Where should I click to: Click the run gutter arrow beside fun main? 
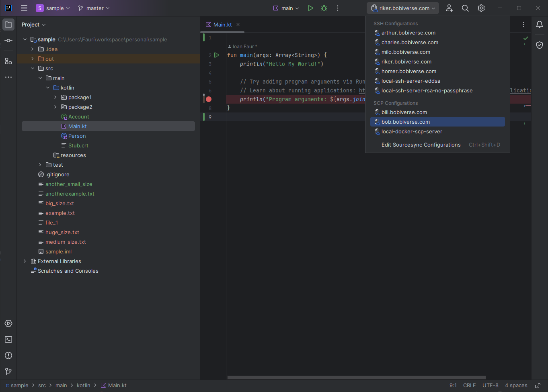tap(217, 55)
